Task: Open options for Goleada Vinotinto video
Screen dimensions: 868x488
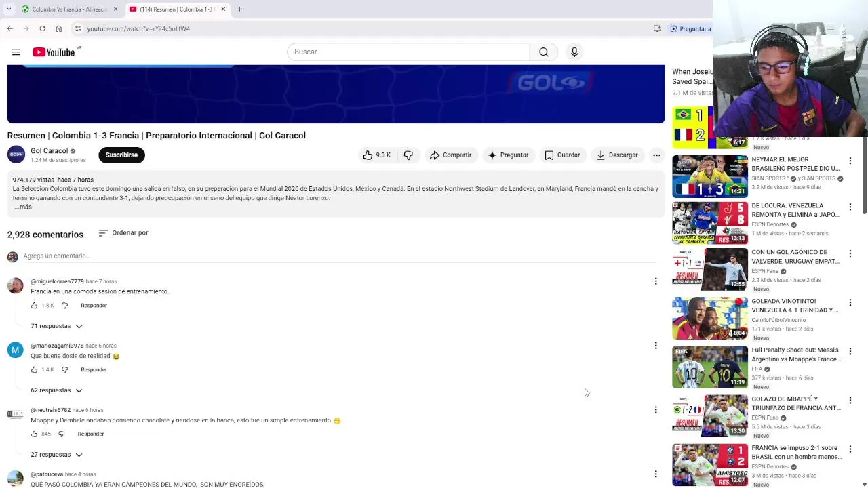Action: pos(850,302)
